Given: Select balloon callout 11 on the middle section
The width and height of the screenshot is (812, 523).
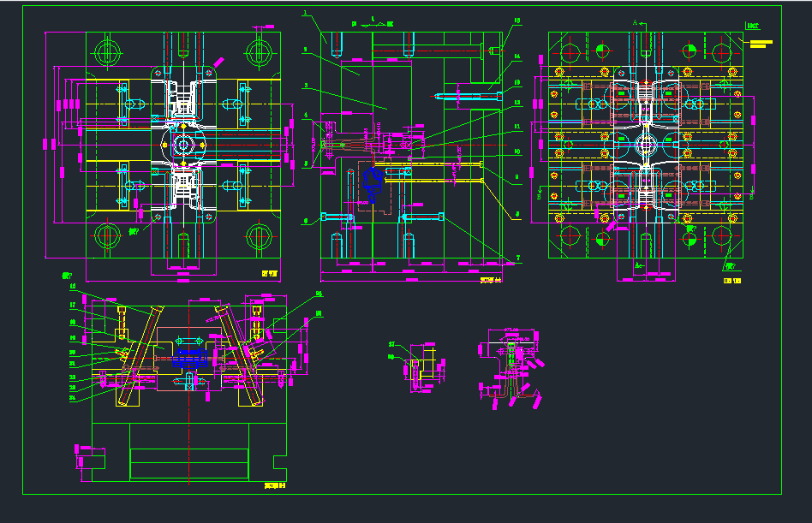Looking at the screenshot, I should (x=517, y=127).
